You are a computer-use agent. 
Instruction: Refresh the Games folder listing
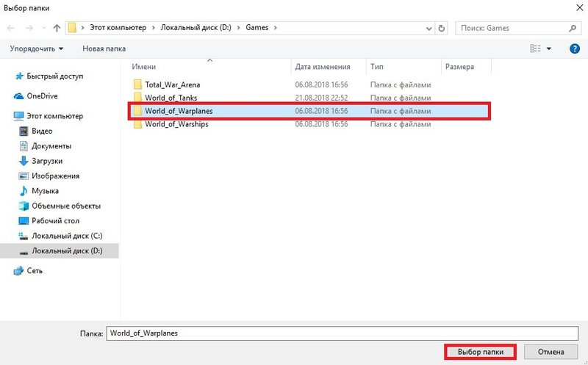[x=442, y=28]
